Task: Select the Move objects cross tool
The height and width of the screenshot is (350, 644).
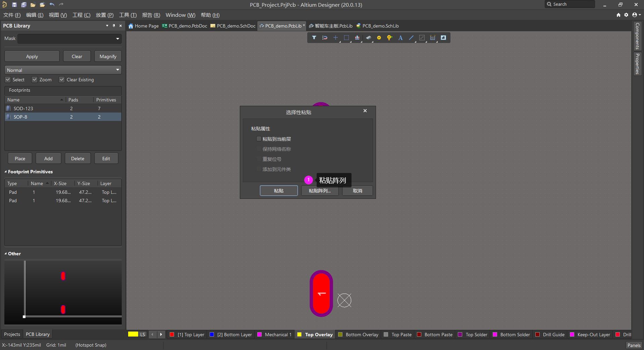Action: [x=335, y=38]
